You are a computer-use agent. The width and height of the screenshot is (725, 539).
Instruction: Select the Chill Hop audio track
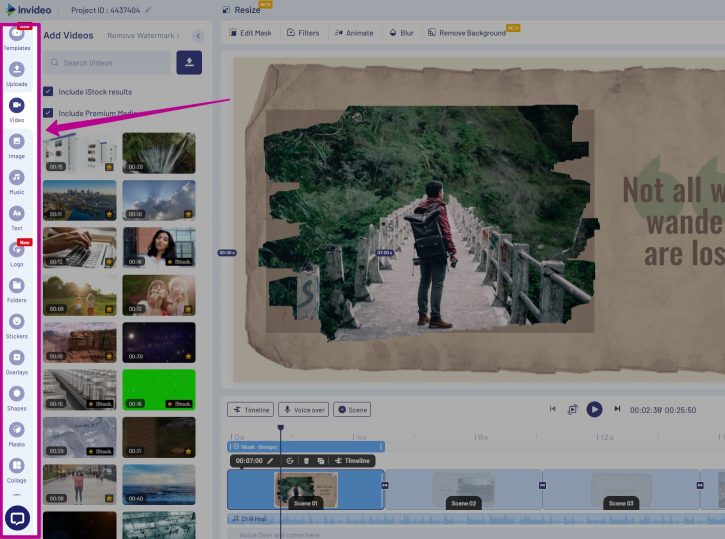click(476, 519)
